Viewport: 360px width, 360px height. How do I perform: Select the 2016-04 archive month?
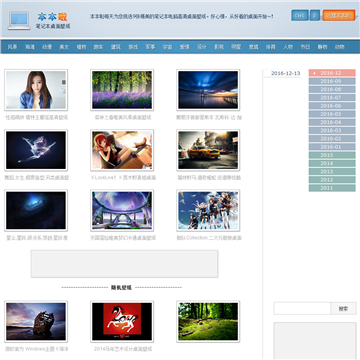pos(332,122)
